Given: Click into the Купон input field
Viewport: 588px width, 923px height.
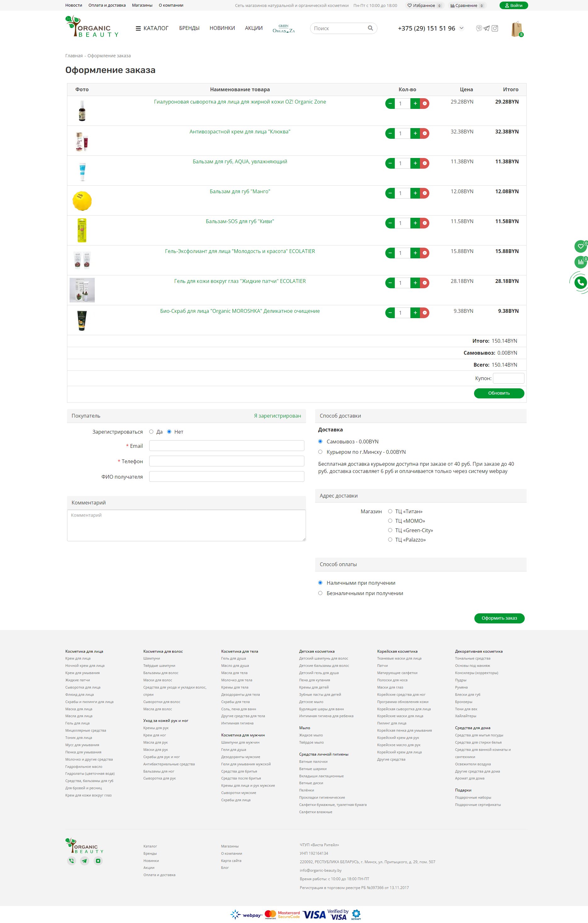Looking at the screenshot, I should [508, 378].
